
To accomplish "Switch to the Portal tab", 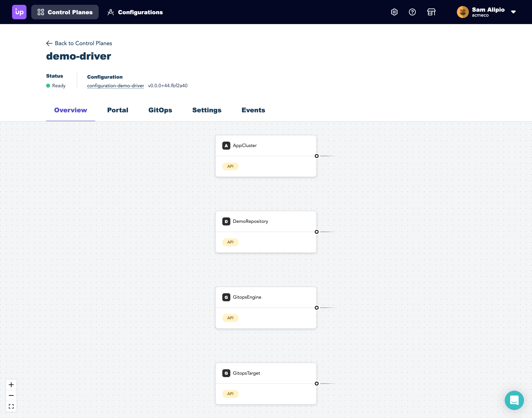I will click(118, 110).
